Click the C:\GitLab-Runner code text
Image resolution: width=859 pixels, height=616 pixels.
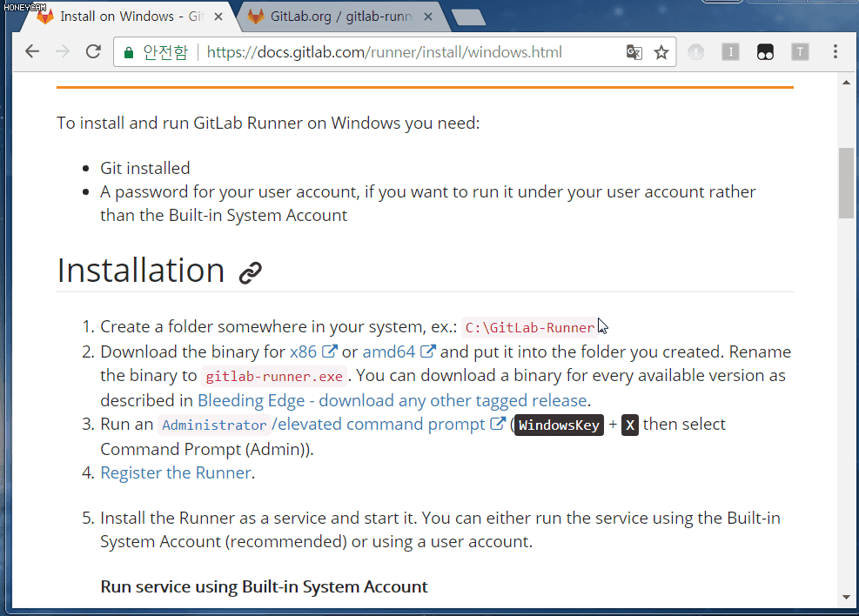pos(530,327)
